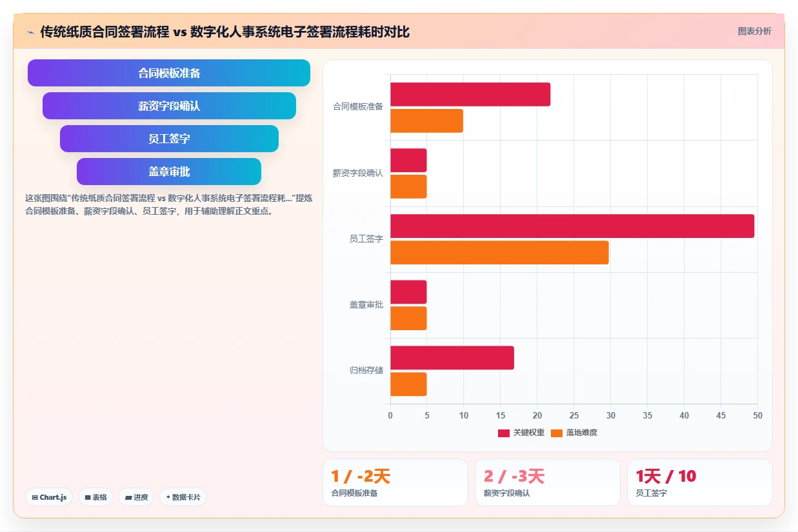Click the 表格 tag chip
The width and height of the screenshot is (798, 532).
95,497
